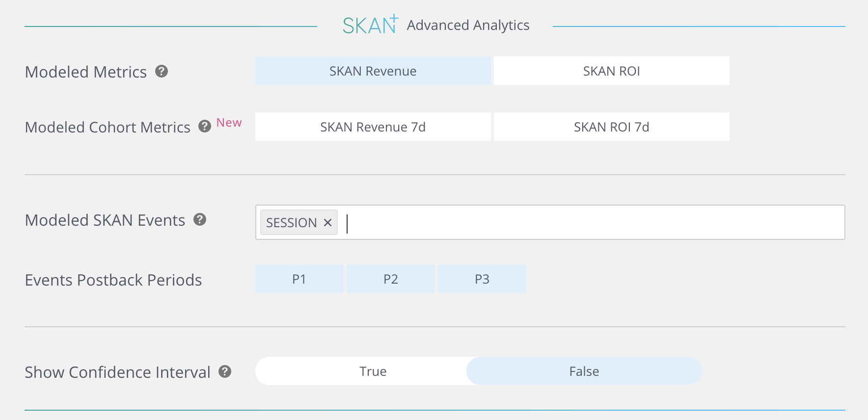Toggle the P1 postback period
This screenshot has height=420, width=868.
coord(299,279)
